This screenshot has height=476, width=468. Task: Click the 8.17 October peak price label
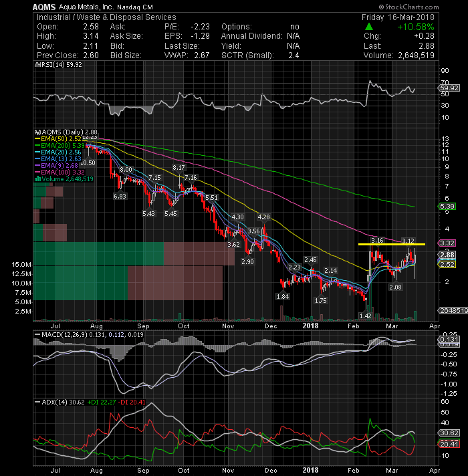179,168
